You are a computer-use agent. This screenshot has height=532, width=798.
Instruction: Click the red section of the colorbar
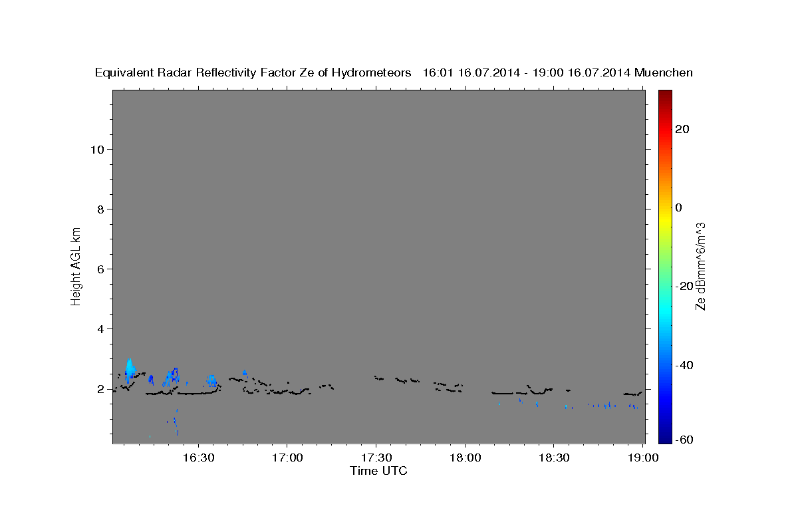tap(664, 130)
